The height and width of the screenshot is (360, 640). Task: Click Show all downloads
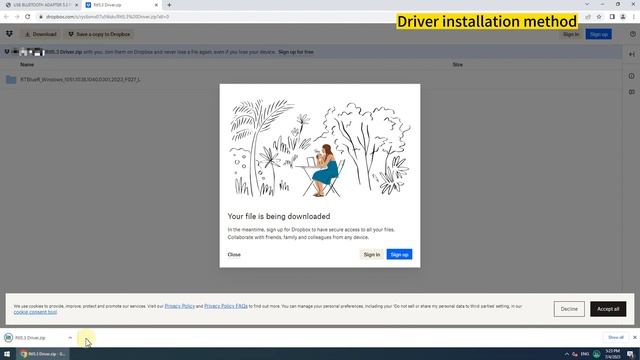pyautogui.click(x=616, y=338)
